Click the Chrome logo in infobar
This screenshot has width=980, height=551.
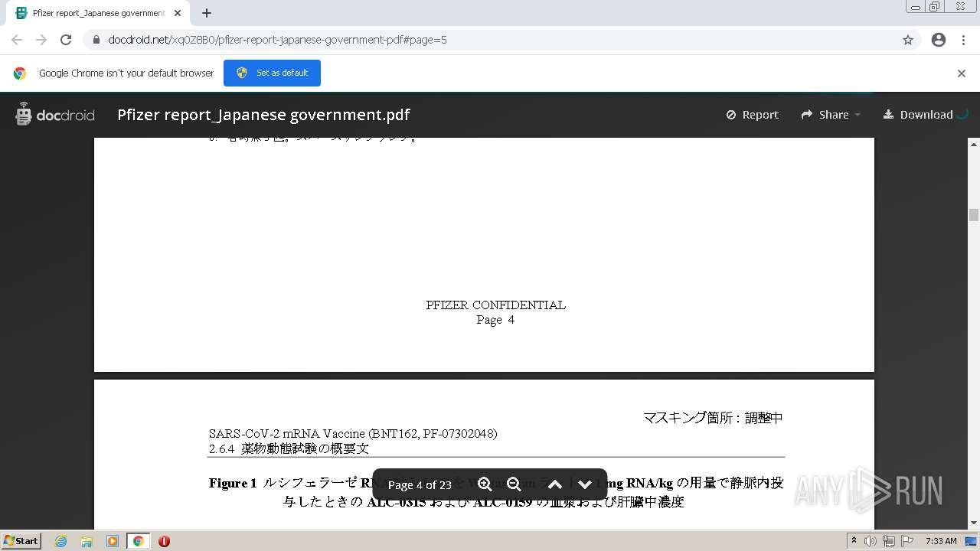click(x=20, y=73)
